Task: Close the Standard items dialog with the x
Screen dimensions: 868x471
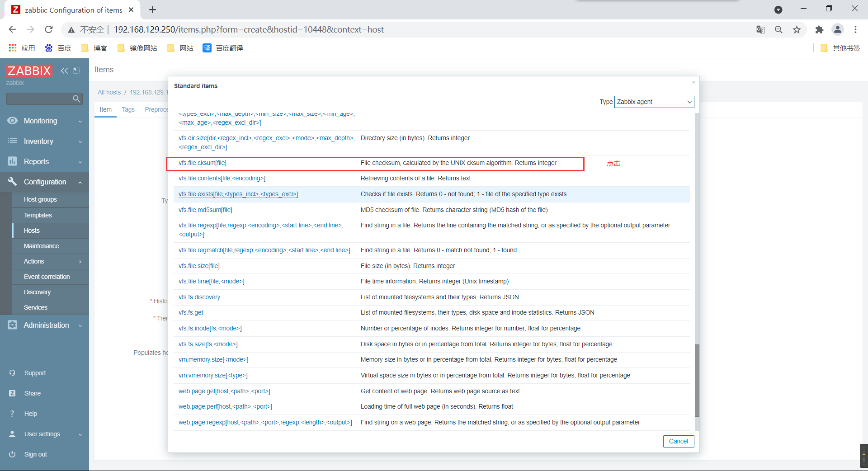Action: [x=693, y=82]
